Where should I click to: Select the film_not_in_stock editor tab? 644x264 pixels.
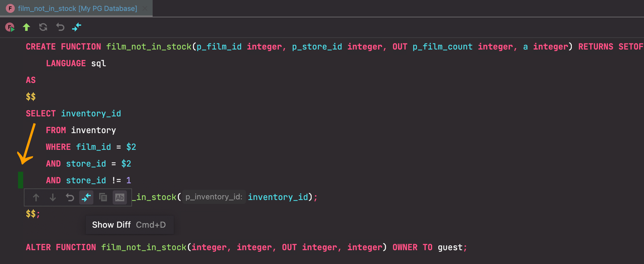(77, 9)
